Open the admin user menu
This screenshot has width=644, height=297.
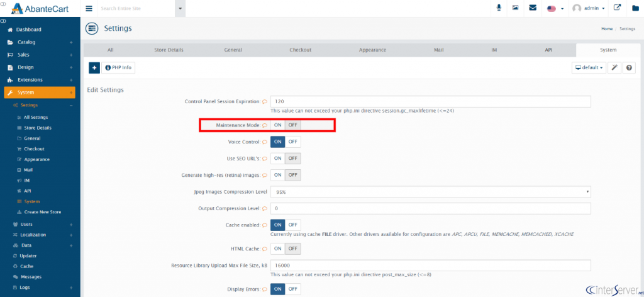589,9
